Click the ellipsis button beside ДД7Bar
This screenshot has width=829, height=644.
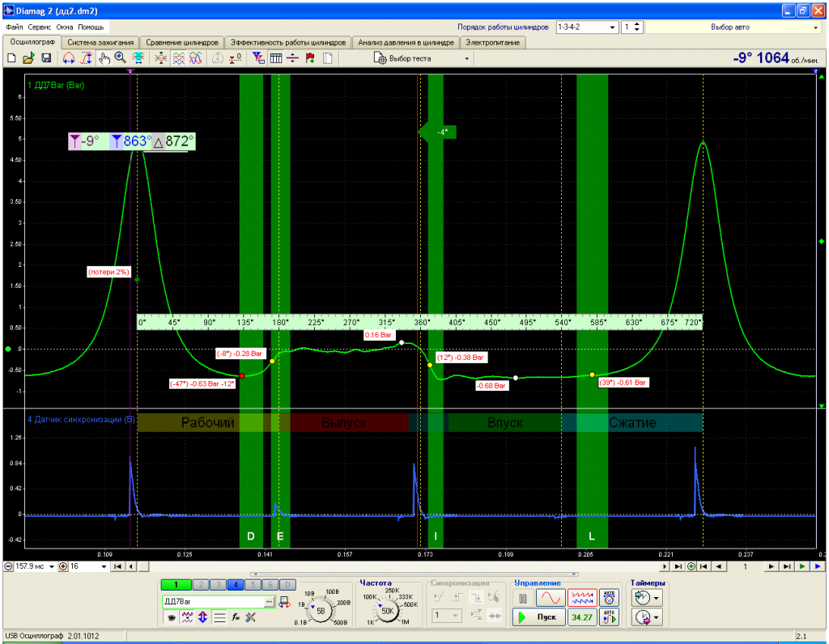(x=269, y=602)
